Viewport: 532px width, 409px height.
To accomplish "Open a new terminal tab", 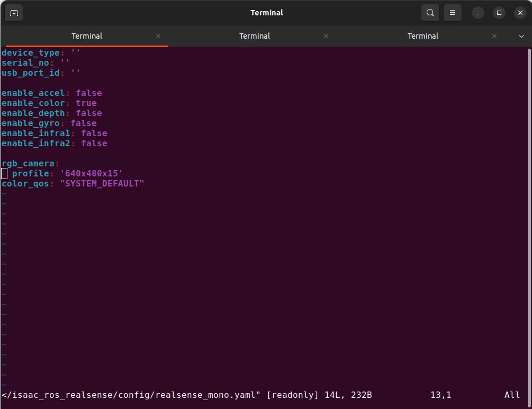I will click(14, 13).
